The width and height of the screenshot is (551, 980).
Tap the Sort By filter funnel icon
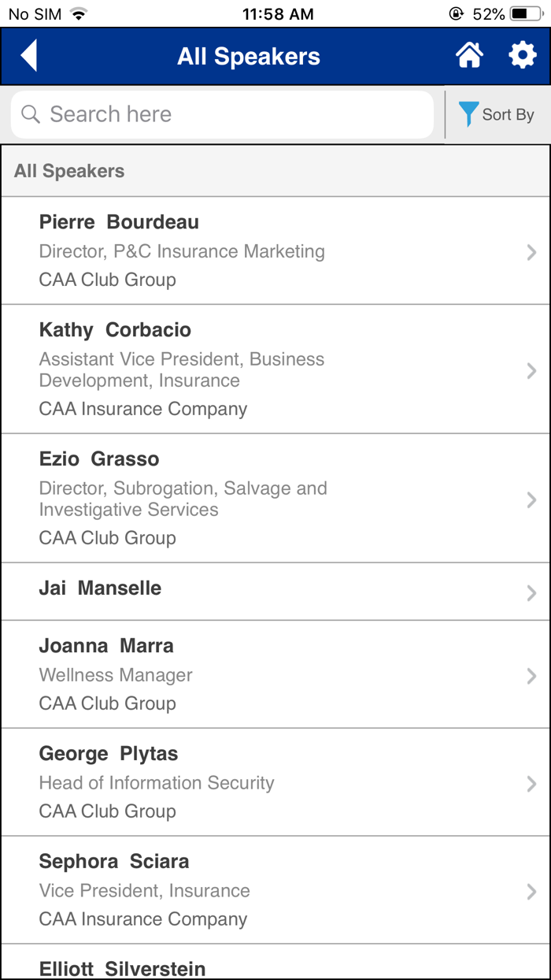click(x=469, y=114)
